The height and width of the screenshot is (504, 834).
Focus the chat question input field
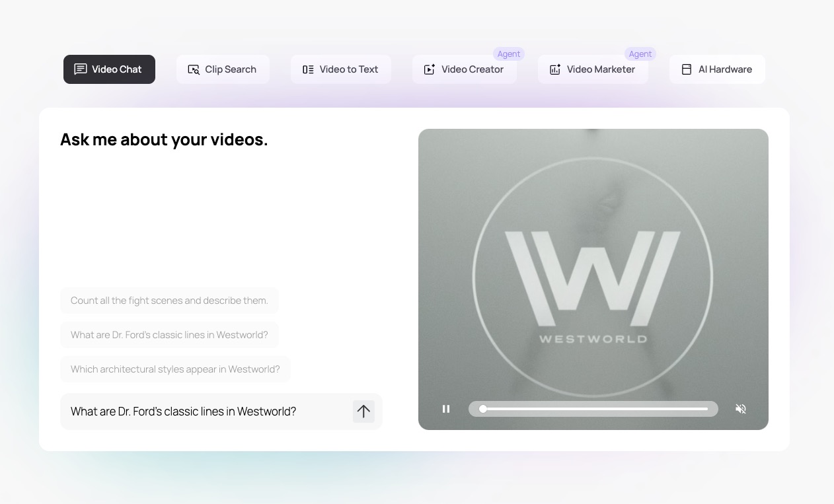[x=205, y=412]
